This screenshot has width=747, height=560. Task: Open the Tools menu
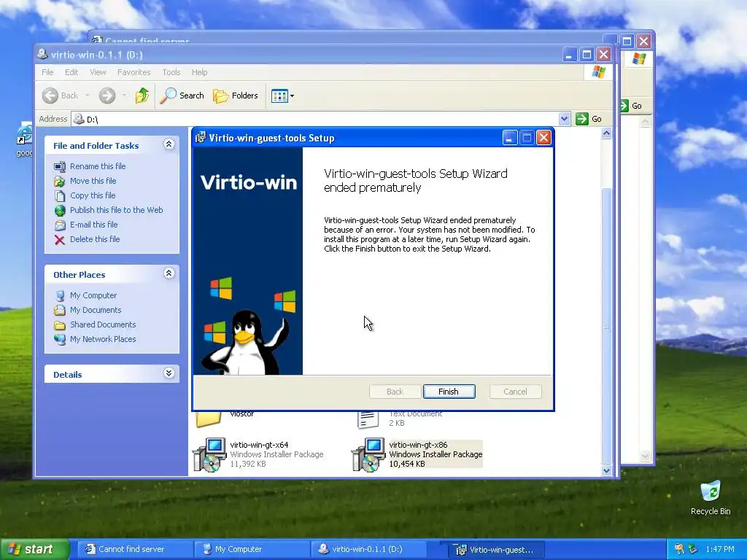point(171,72)
